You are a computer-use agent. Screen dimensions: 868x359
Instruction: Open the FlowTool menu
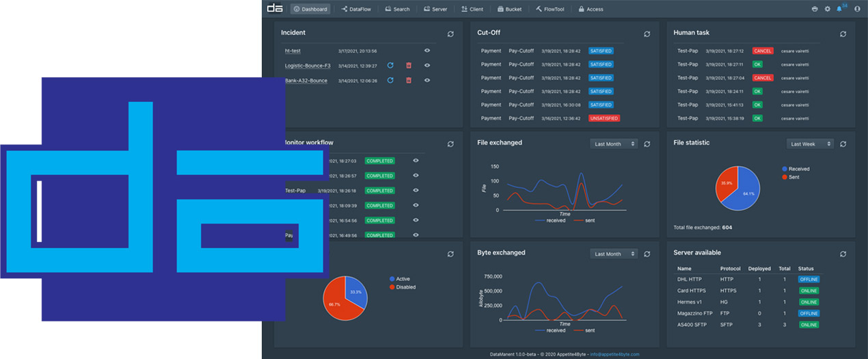[x=551, y=9]
